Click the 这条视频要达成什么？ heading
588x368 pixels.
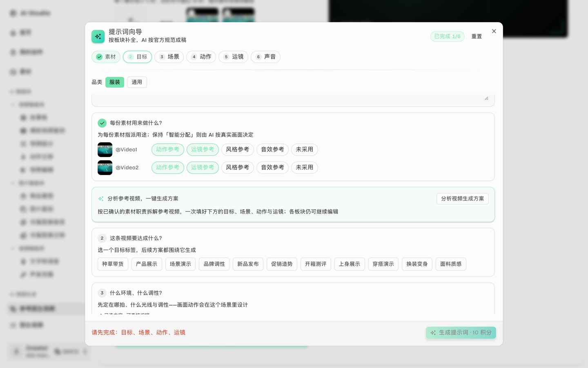[x=136, y=238]
